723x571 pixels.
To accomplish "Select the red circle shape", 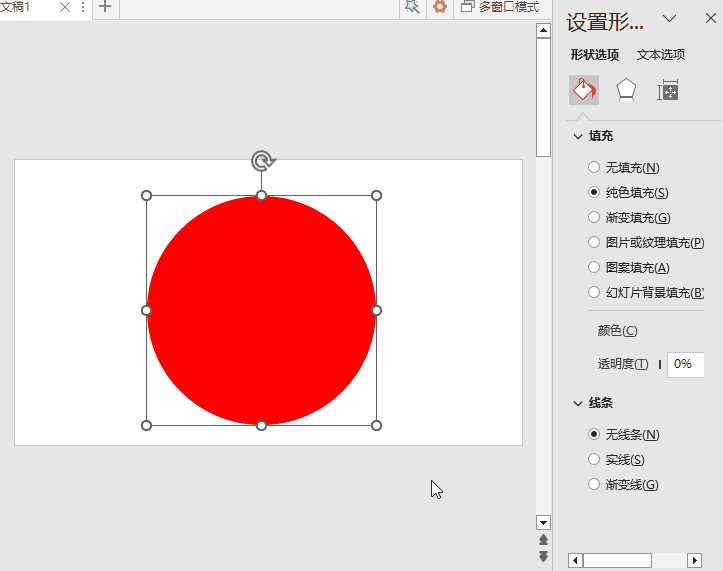I will click(x=261, y=310).
